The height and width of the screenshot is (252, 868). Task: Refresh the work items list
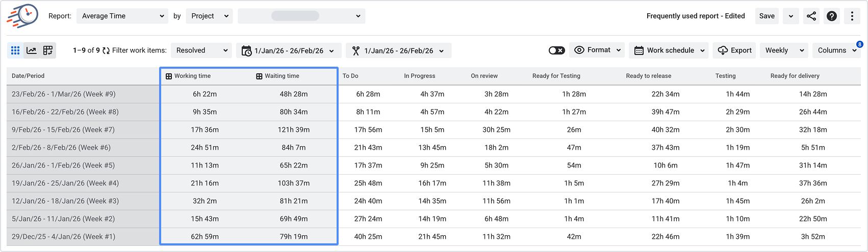point(106,50)
